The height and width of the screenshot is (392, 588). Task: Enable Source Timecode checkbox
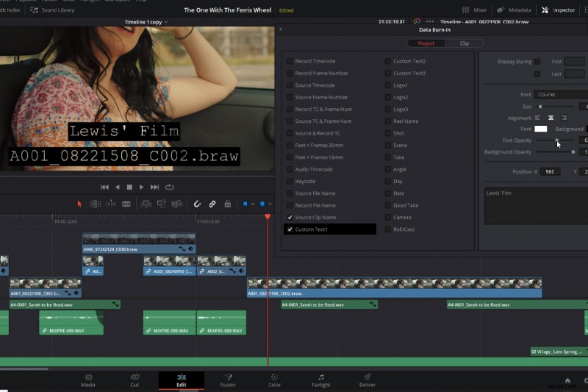point(290,85)
